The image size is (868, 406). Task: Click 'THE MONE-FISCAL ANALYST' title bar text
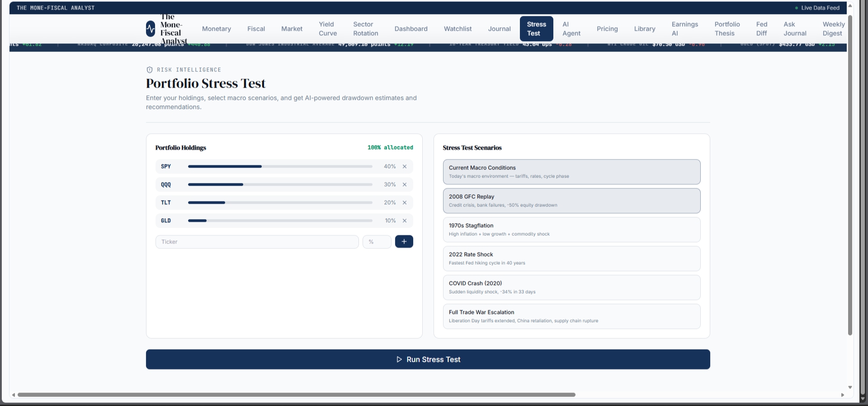point(56,8)
